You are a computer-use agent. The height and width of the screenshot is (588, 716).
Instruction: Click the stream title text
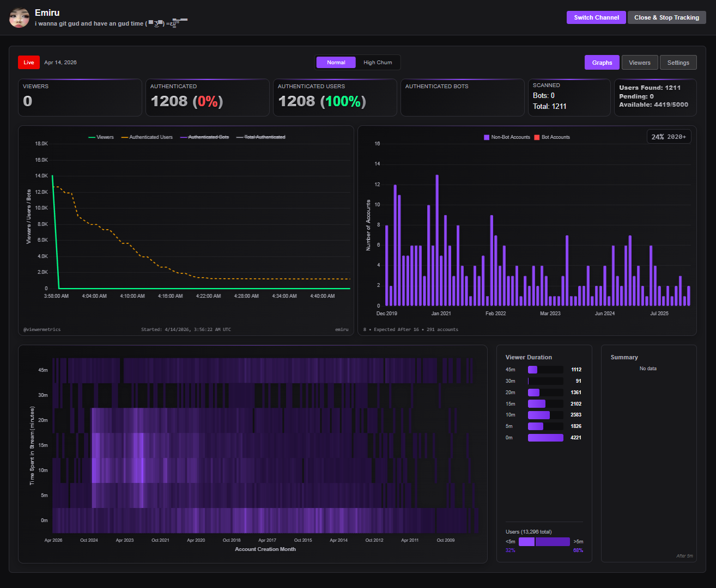click(111, 23)
